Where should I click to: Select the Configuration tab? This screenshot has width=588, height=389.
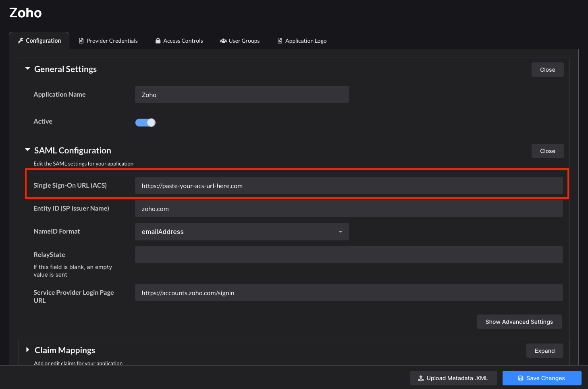(39, 41)
